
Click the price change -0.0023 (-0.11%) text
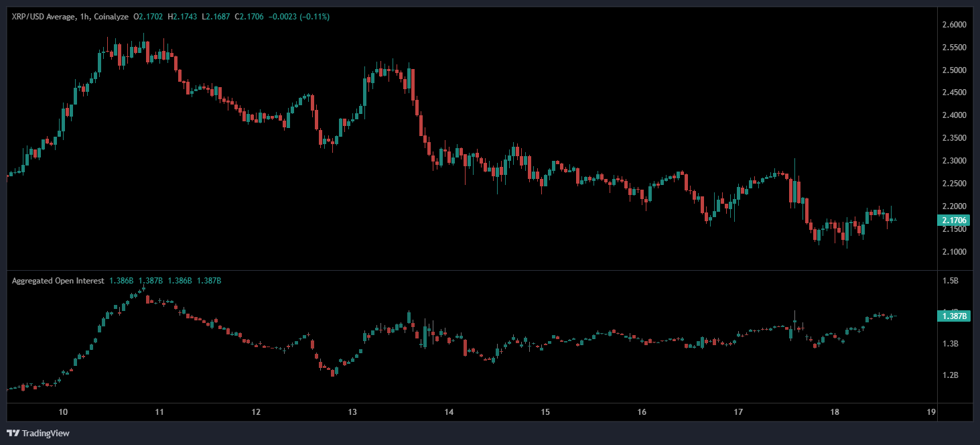(298, 16)
